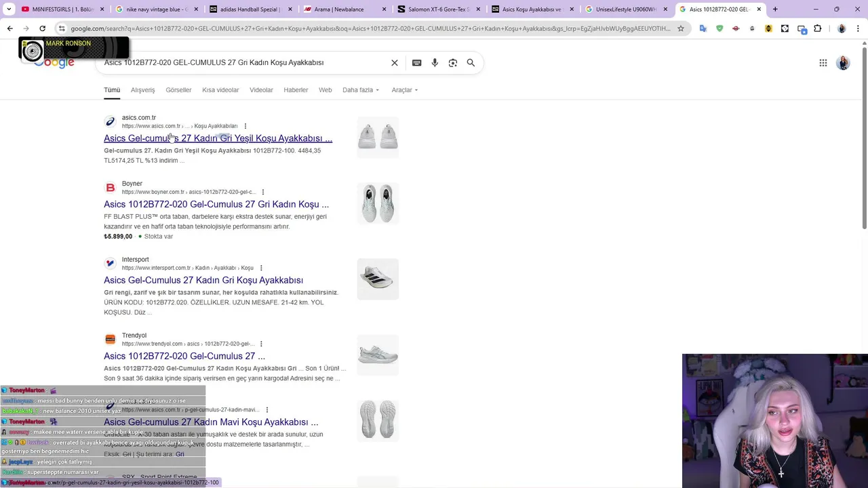Open a new browser tab
Screen dimensions: 868x488
coord(775,9)
